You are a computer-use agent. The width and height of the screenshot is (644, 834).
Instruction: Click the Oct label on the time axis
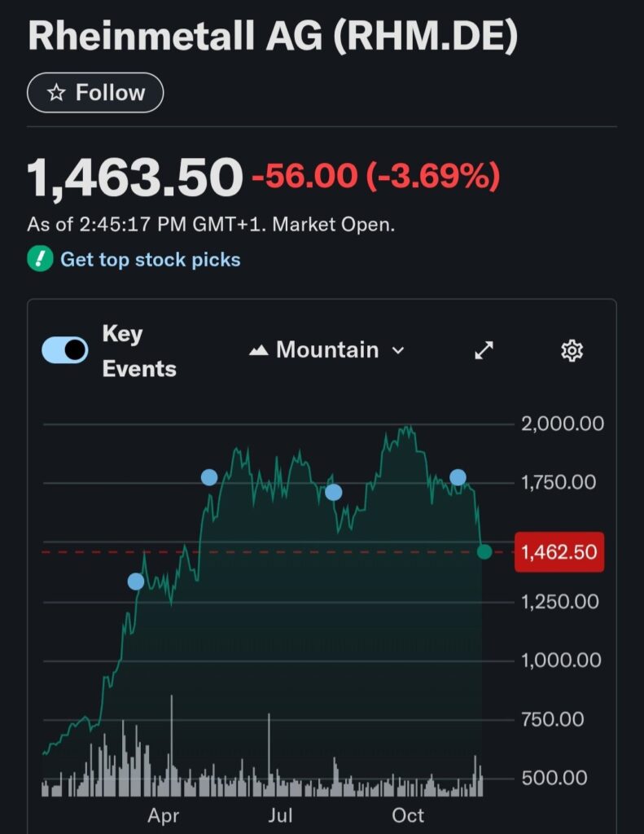point(408,815)
